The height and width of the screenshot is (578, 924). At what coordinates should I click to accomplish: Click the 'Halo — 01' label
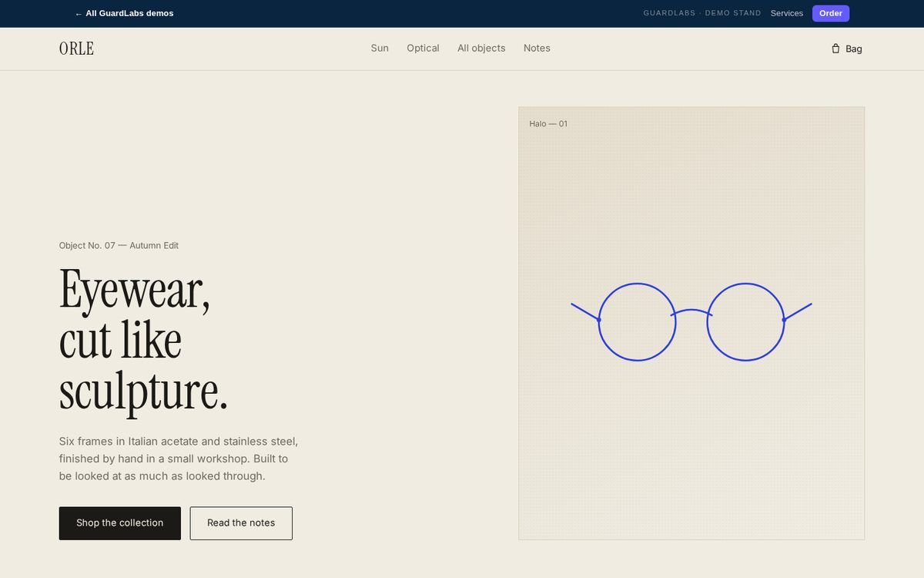(548, 124)
